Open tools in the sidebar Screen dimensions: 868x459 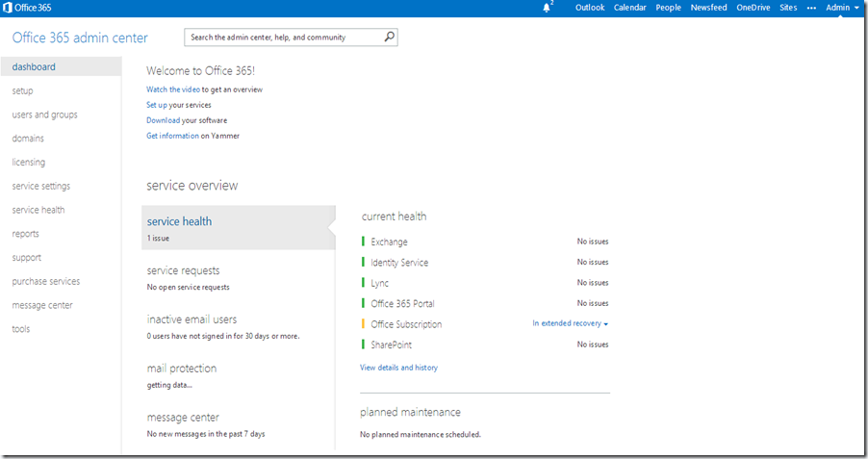click(21, 329)
